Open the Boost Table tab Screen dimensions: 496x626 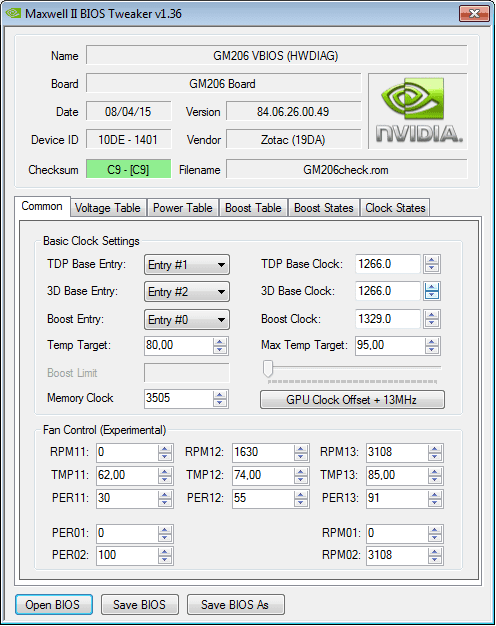pyautogui.click(x=253, y=208)
